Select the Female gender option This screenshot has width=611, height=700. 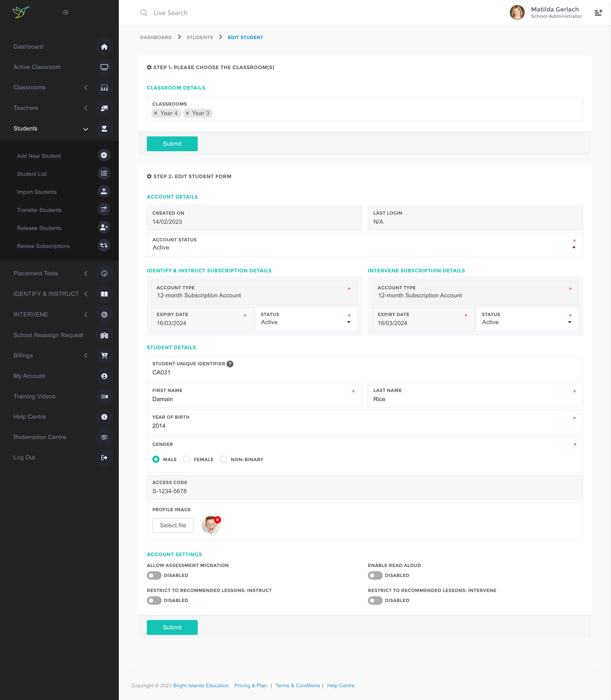[x=187, y=459]
